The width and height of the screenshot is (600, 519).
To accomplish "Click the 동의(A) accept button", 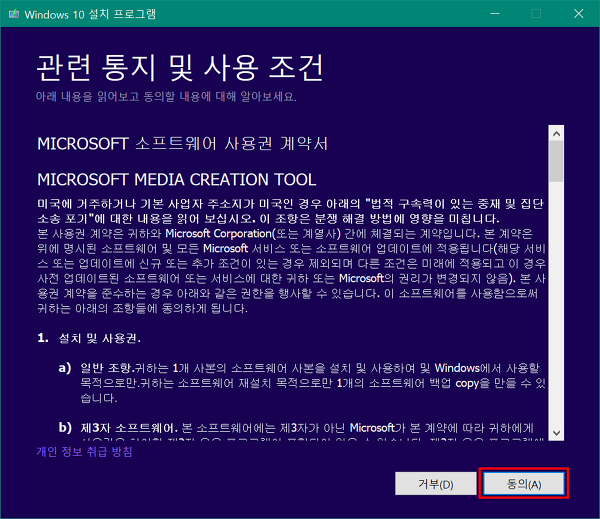I will tap(523, 483).
